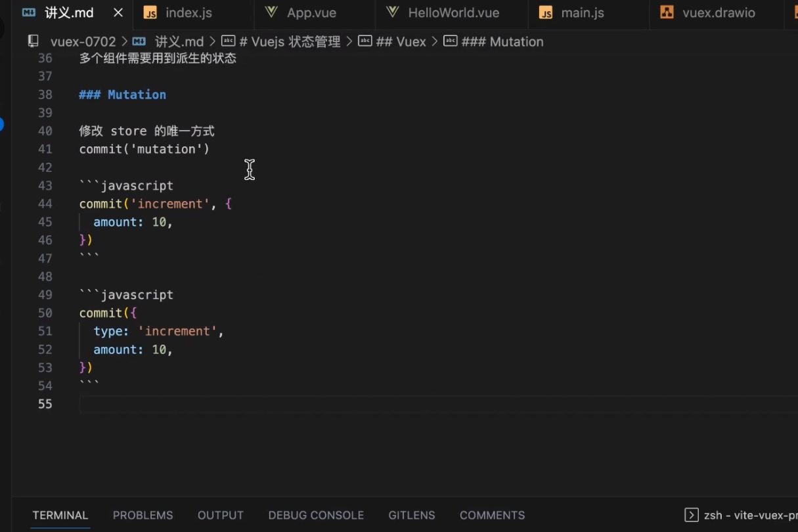Viewport: 798px width, 532px height.
Task: Click the book icon in breadcrumb bar
Action: (33, 41)
